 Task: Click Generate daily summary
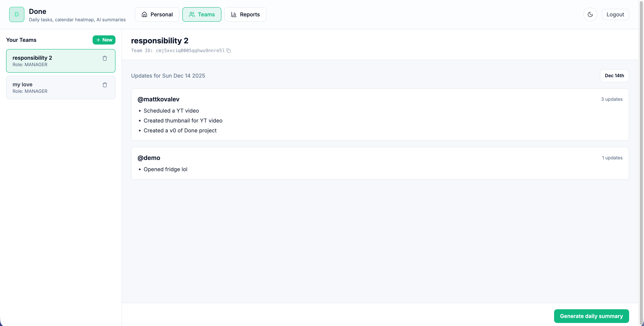(591, 316)
